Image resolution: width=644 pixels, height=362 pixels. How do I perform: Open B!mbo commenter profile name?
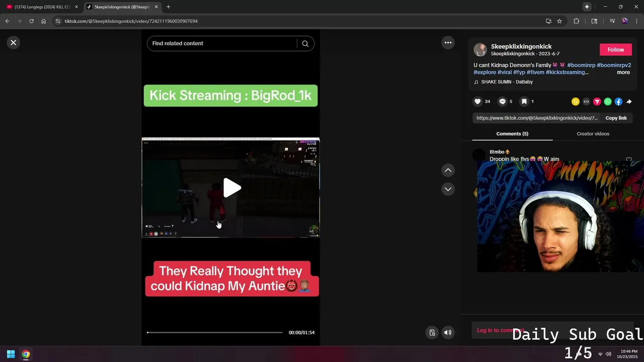pos(500,152)
